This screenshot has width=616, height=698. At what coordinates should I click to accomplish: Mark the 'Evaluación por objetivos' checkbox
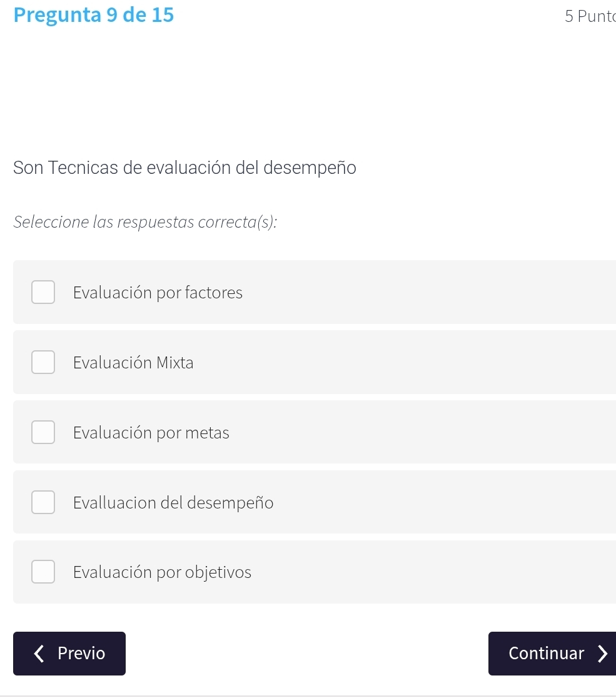pos(43,572)
